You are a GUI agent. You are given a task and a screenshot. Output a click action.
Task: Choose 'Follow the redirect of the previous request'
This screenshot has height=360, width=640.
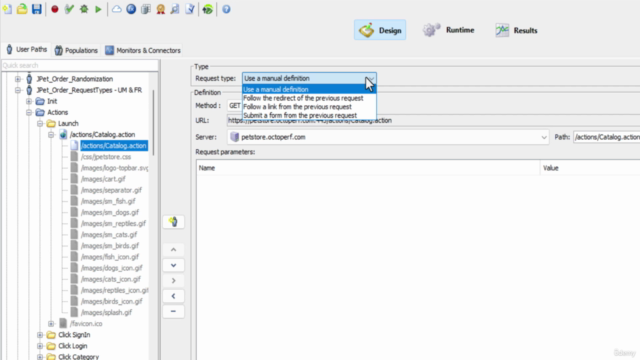309,98
